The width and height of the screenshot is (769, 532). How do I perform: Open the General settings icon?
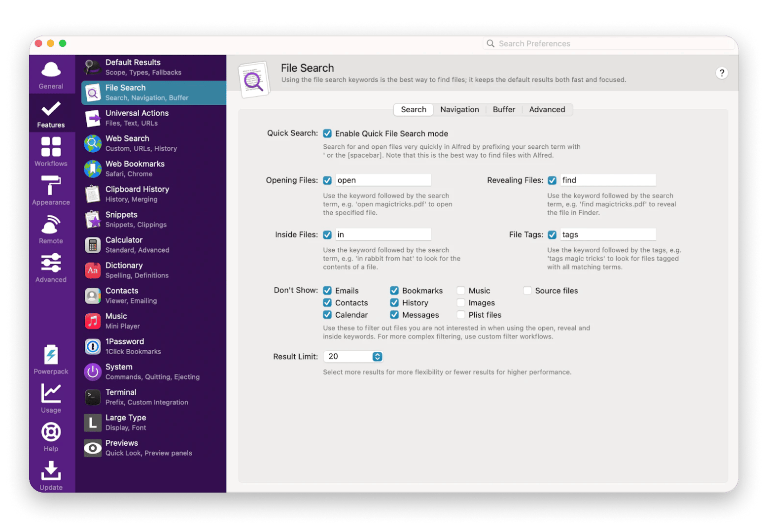[51, 70]
